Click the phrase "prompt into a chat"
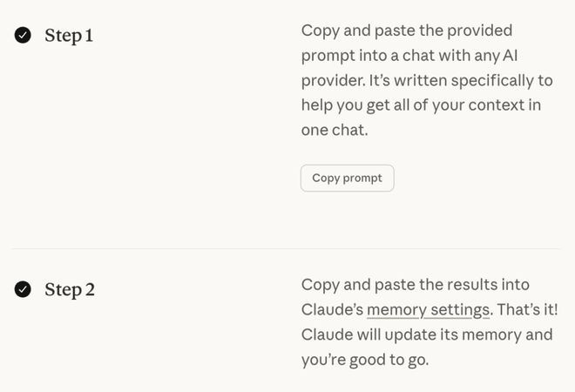Viewport: 575px width, 392px height. click(359, 56)
